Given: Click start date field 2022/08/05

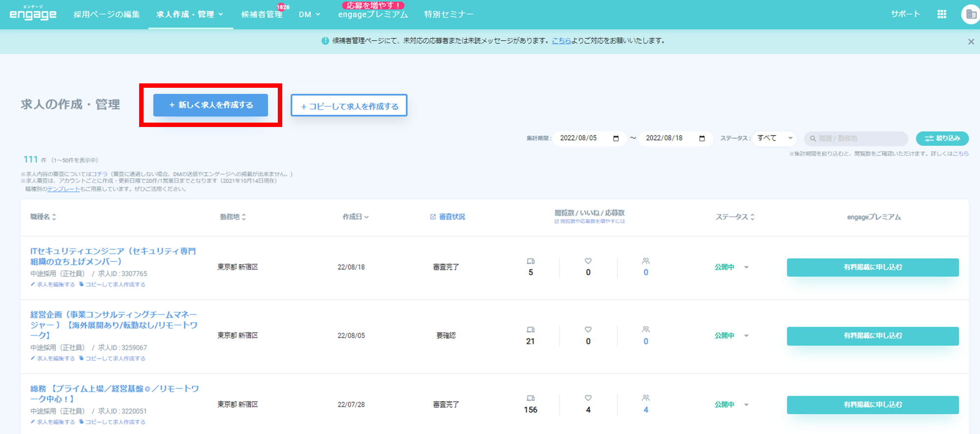Looking at the screenshot, I should click(589, 138).
